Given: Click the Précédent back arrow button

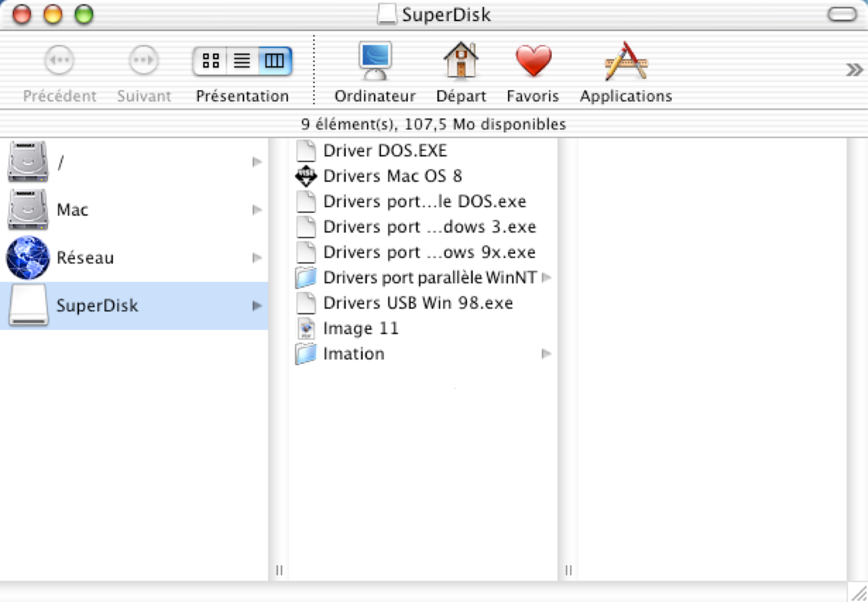Looking at the screenshot, I should [x=59, y=60].
